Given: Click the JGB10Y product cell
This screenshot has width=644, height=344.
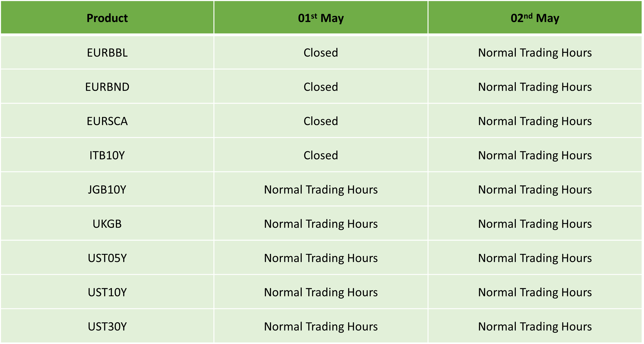Looking at the screenshot, I should (107, 190).
